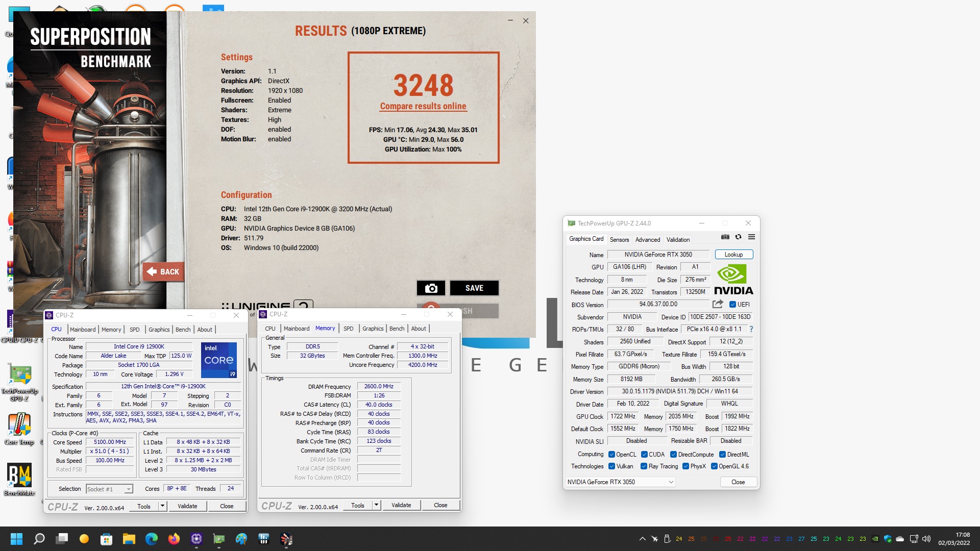
Task: Select the BenchMate desktop icon
Action: (19, 479)
